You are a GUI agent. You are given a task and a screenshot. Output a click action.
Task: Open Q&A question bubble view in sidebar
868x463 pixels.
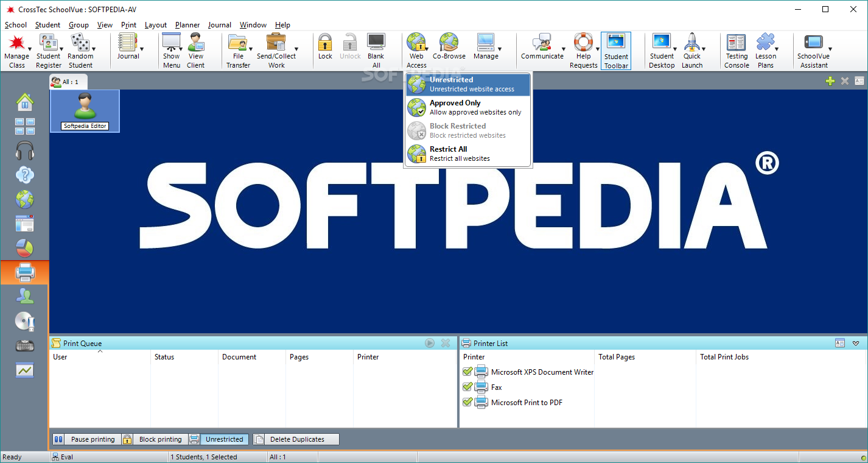click(x=25, y=175)
